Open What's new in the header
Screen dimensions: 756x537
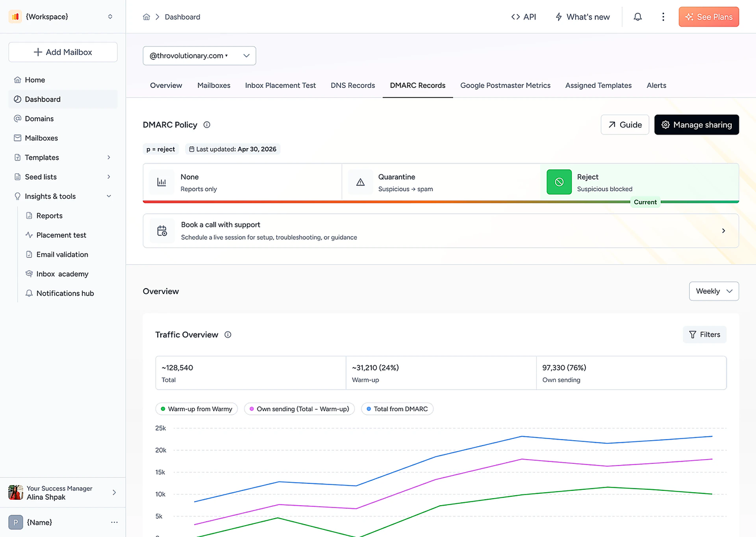[582, 17]
